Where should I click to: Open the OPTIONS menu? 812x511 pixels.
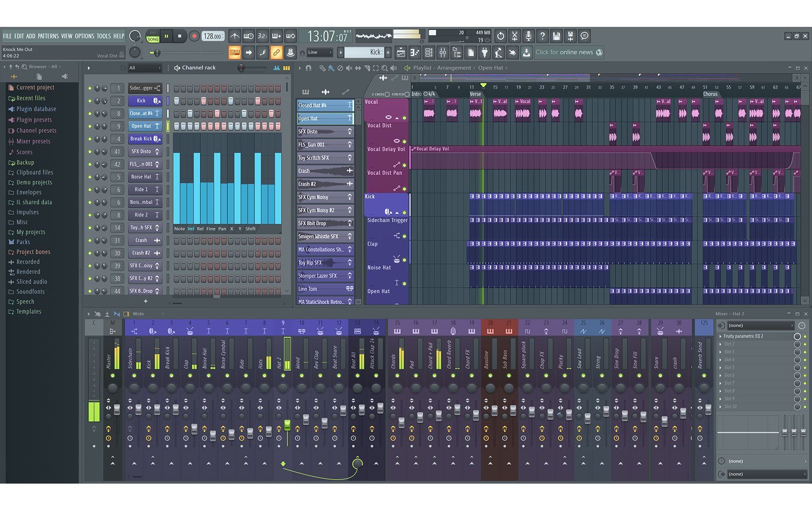tap(85, 37)
